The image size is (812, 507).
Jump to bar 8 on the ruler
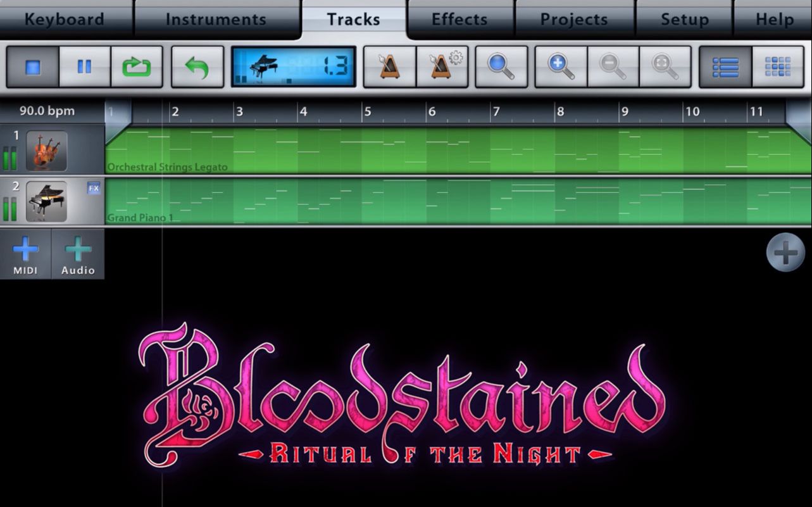559,112
